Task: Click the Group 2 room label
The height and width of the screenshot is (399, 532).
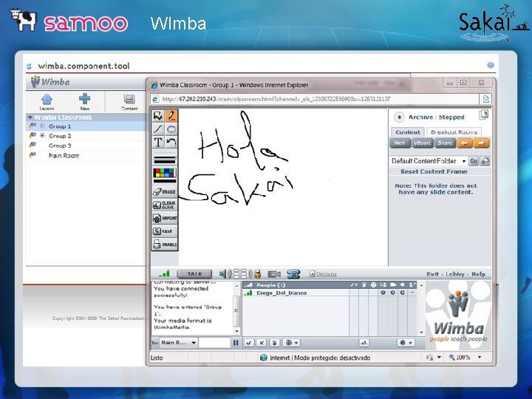Action: 60,136
